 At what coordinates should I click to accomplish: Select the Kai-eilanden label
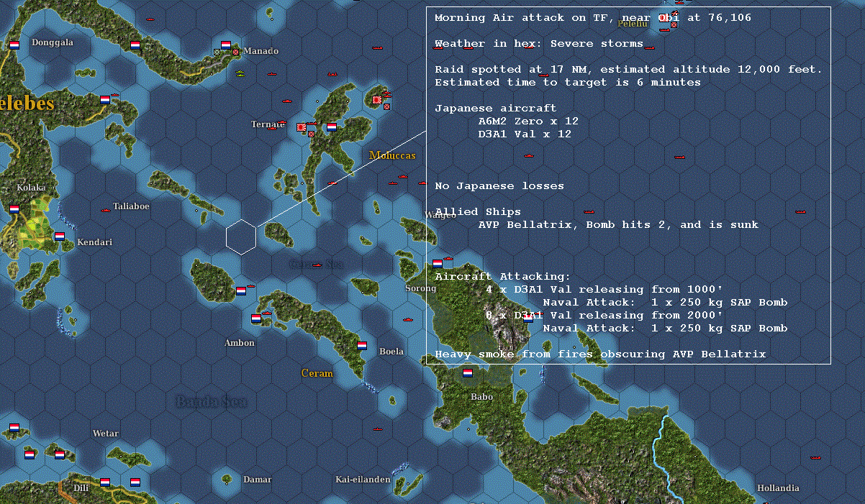pos(363,480)
